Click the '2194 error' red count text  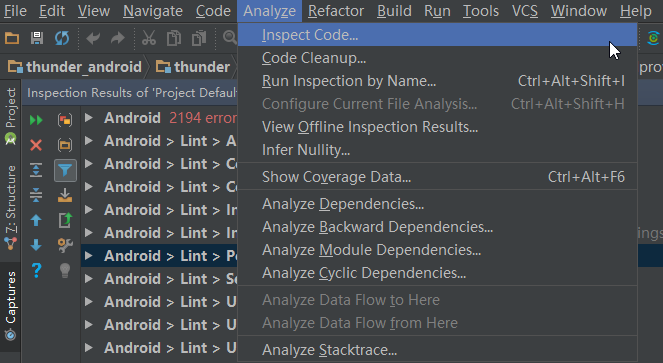(x=203, y=118)
